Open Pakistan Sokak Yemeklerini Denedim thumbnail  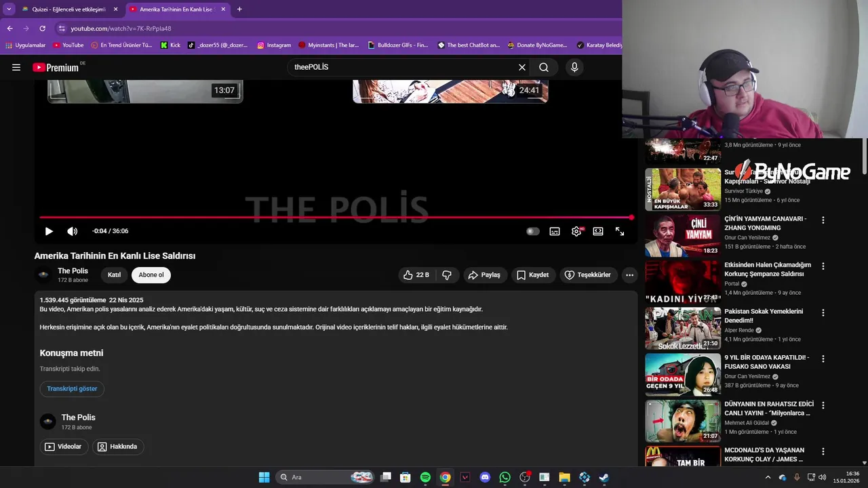coord(683,329)
